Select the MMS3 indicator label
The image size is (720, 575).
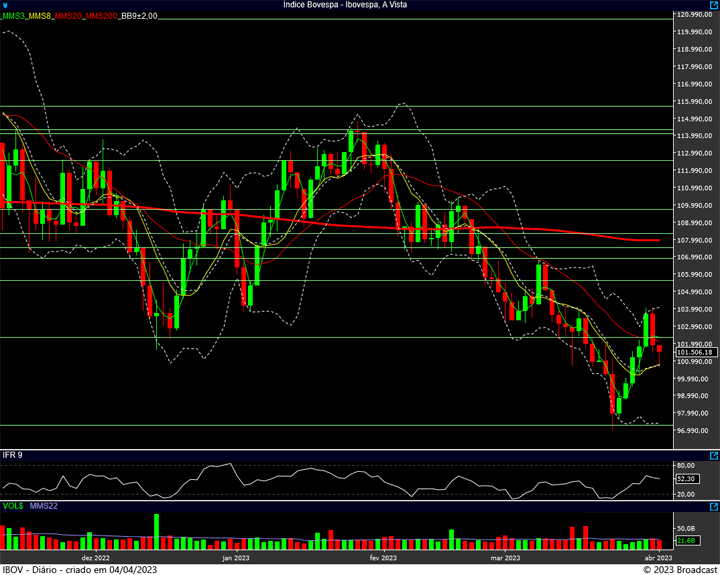coord(13,16)
